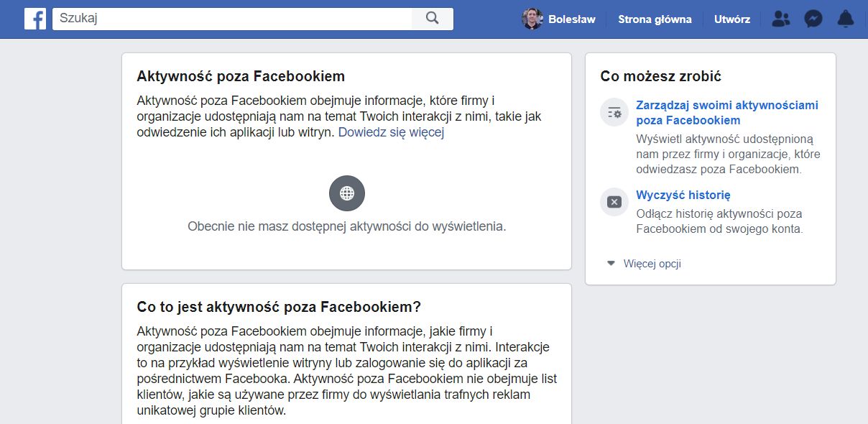Image resolution: width=868 pixels, height=424 pixels.
Task: Click the manage activity list-settings icon
Action: [614, 112]
